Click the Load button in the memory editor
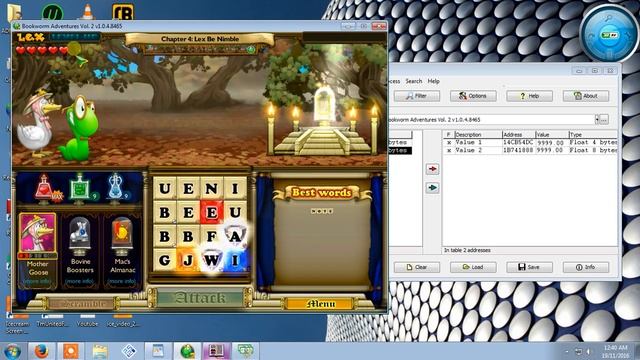The height and width of the screenshot is (360, 640). coord(473,267)
